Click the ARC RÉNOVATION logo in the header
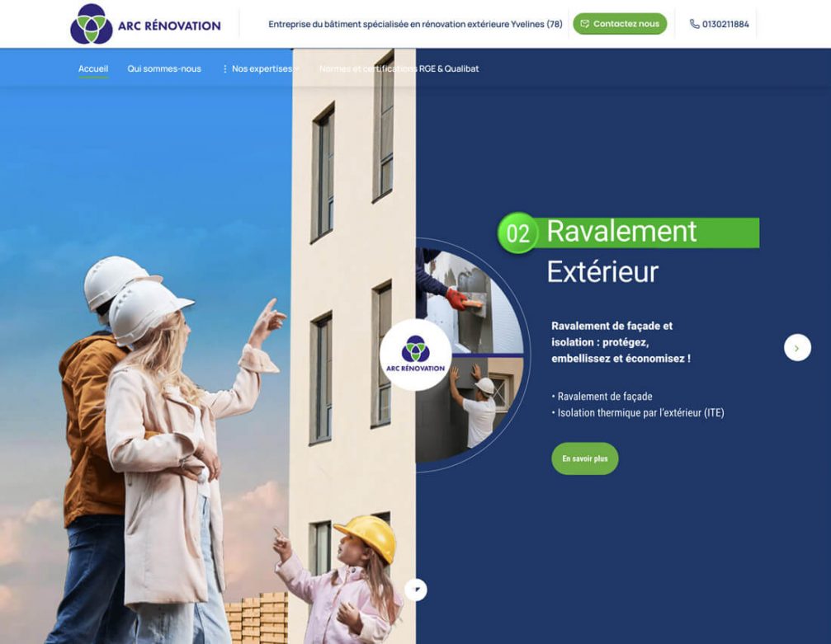 coord(145,25)
